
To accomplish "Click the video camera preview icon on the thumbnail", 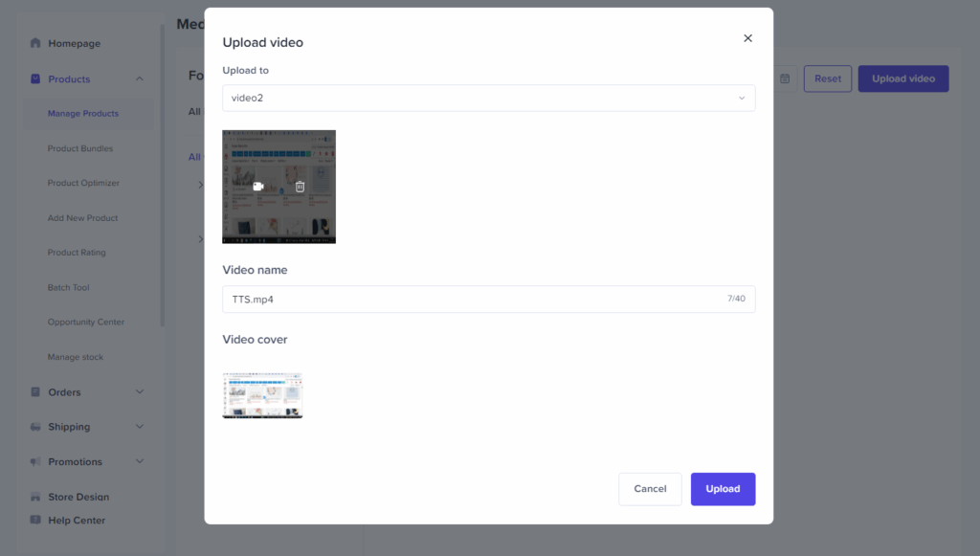I will (x=257, y=187).
